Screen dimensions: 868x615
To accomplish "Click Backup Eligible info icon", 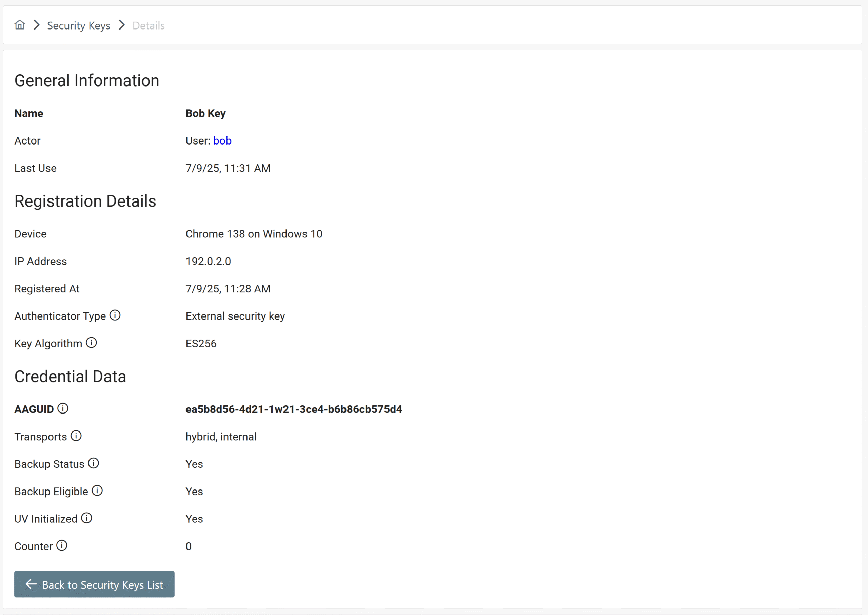I will pos(97,491).
